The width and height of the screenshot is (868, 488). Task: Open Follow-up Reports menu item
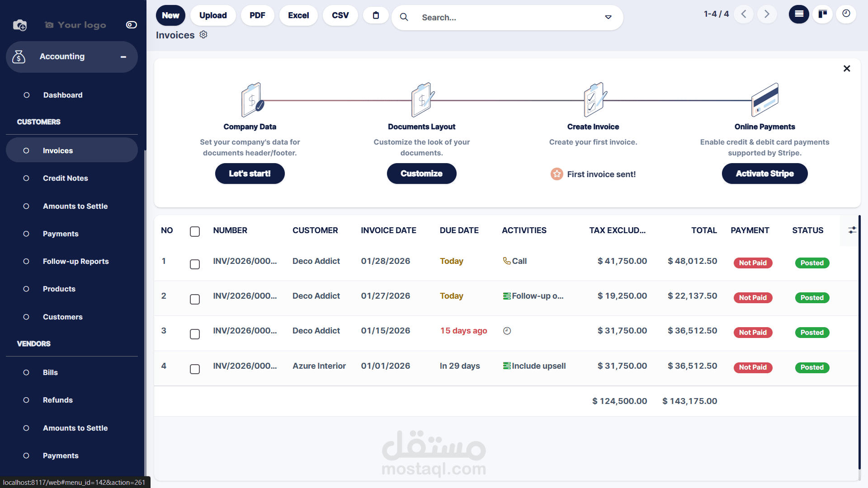coord(75,261)
